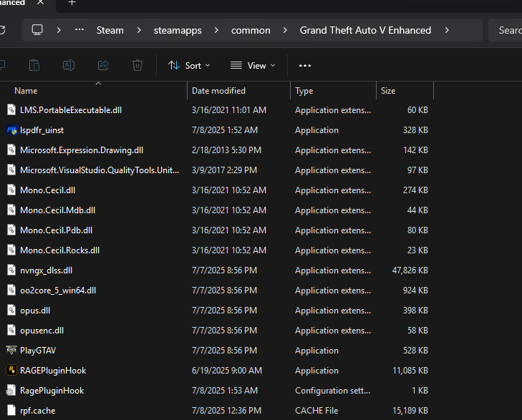The height and width of the screenshot is (420, 522).
Task: Open the See more ellipsis menu in toolbar
Action: click(x=305, y=65)
